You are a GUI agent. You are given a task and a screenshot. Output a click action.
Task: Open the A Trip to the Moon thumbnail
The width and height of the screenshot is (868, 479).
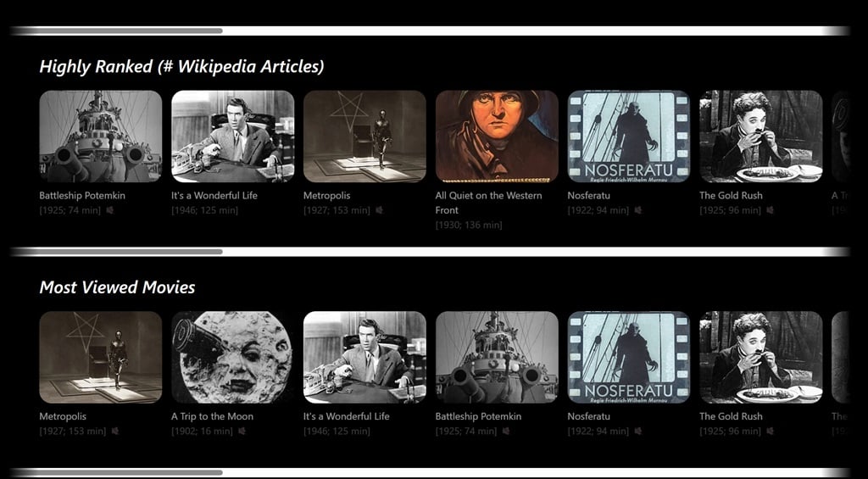(x=232, y=357)
